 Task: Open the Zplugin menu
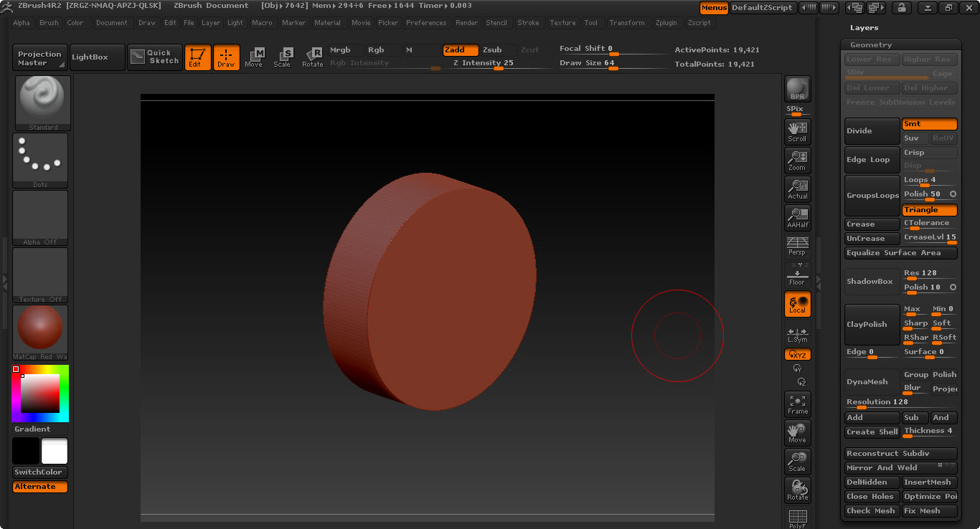tap(666, 23)
